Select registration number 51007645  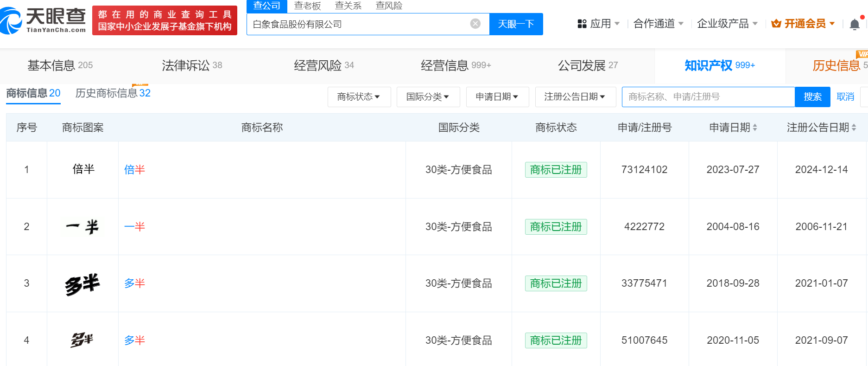tap(645, 340)
